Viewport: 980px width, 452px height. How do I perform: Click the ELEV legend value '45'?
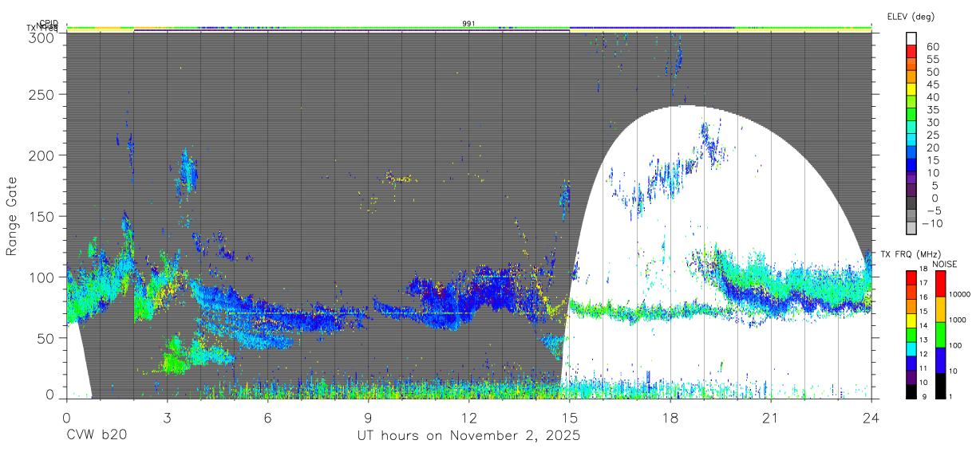[932, 85]
